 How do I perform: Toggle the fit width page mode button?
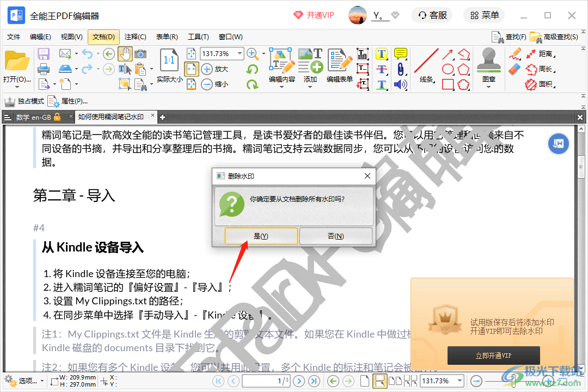pos(191,69)
